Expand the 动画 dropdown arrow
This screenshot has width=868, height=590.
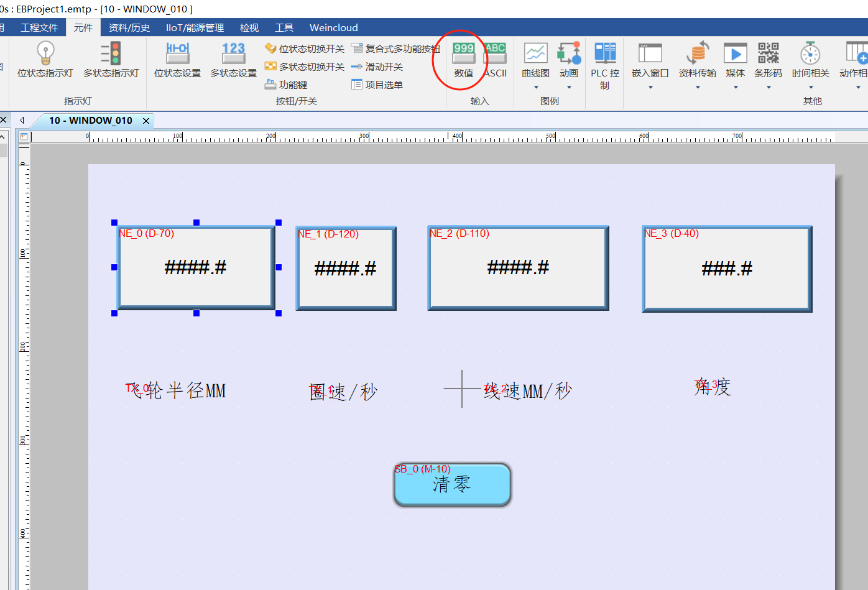pos(569,88)
